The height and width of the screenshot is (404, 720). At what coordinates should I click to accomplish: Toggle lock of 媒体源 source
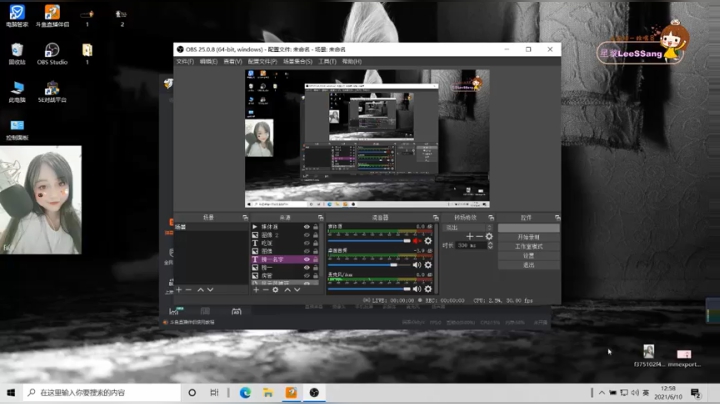point(315,227)
